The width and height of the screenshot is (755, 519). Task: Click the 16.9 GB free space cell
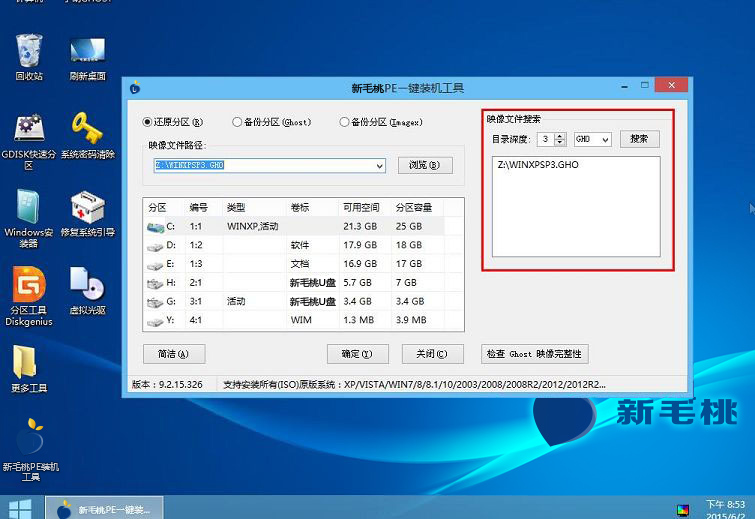coord(360,264)
